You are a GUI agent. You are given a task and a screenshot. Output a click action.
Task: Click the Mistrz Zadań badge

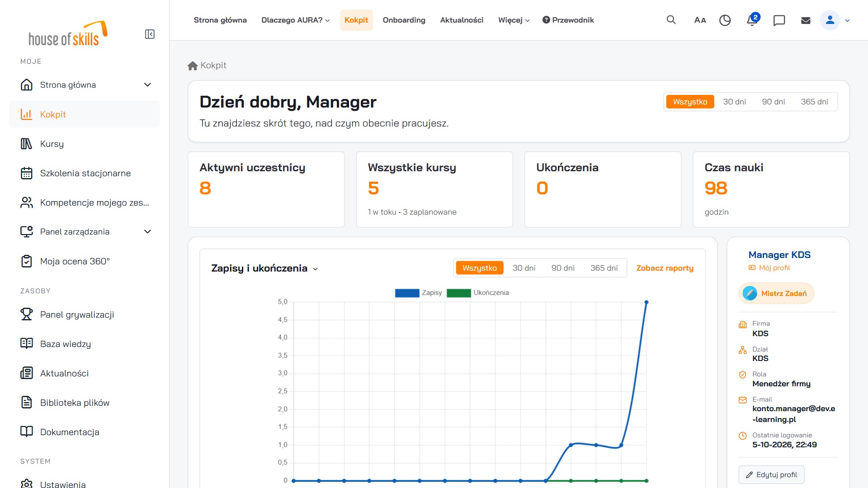tap(776, 294)
